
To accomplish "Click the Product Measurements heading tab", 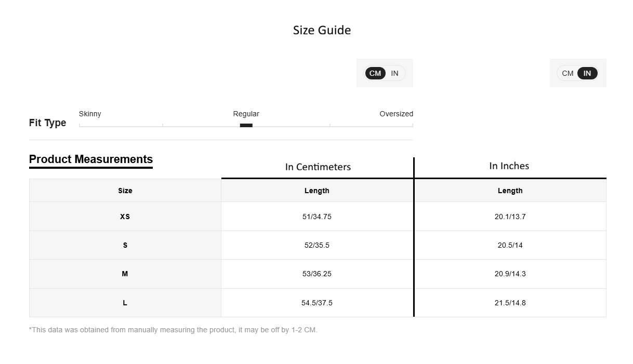I will [x=91, y=160].
